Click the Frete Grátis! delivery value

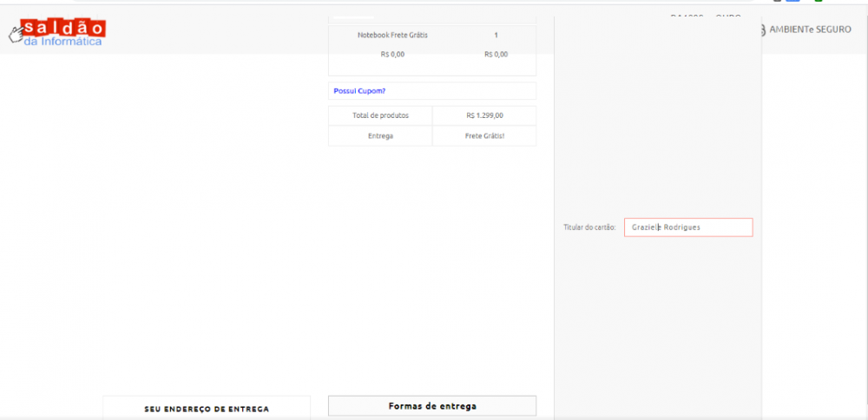click(x=484, y=136)
